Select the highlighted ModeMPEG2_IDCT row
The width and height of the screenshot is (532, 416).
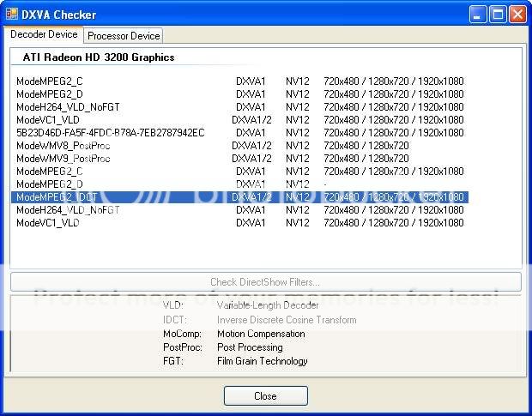240,197
